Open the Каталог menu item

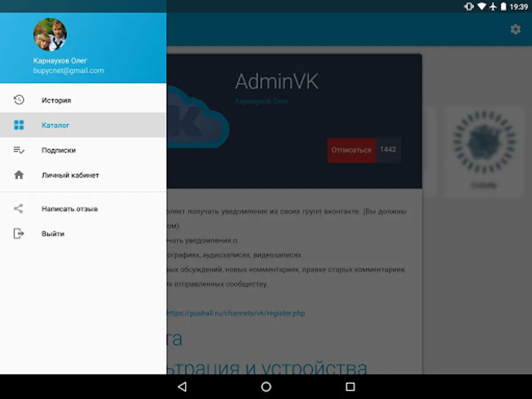click(x=83, y=125)
